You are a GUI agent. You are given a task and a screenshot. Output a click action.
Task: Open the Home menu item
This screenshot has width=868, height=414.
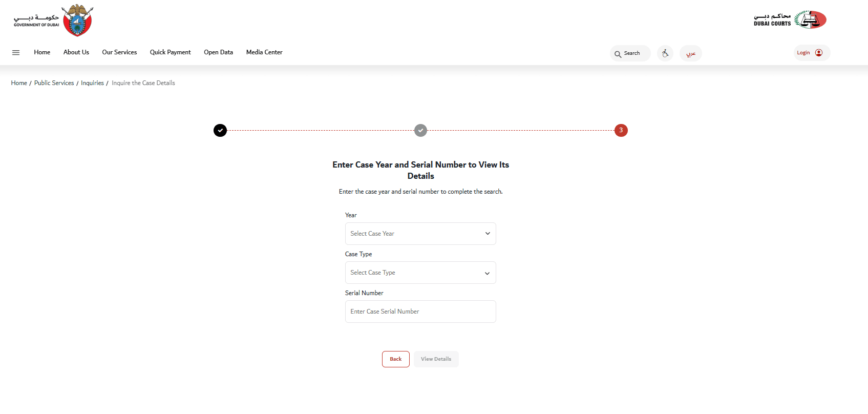(x=42, y=52)
